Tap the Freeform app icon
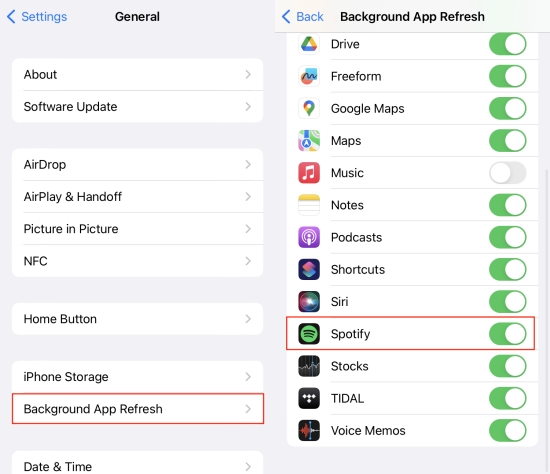The height and width of the screenshot is (474, 550). pyautogui.click(x=309, y=76)
